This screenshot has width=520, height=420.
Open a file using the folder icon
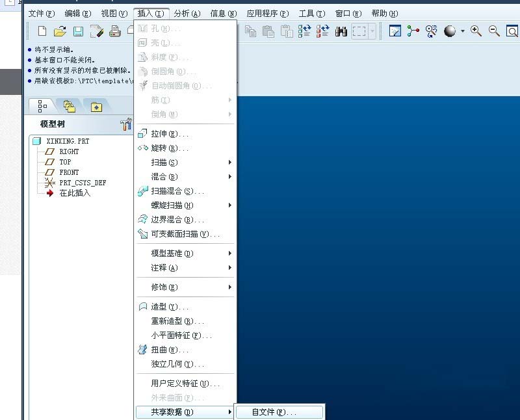pyautogui.click(x=60, y=31)
